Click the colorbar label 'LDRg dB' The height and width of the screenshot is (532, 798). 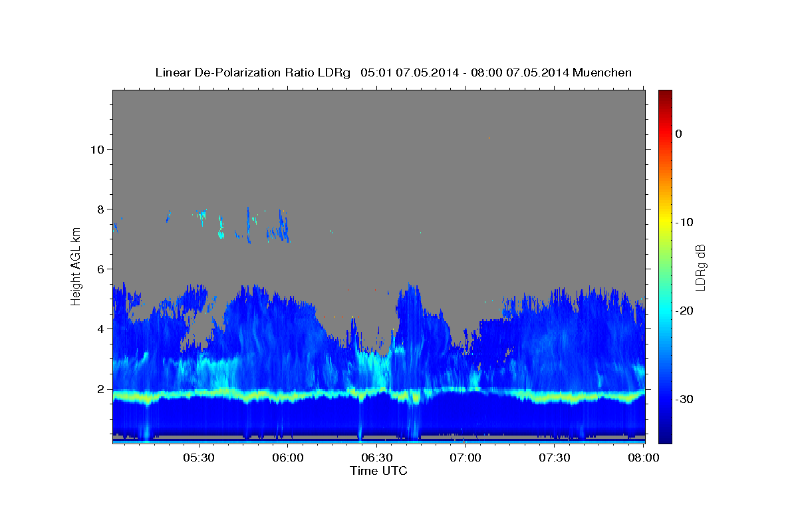pos(700,267)
